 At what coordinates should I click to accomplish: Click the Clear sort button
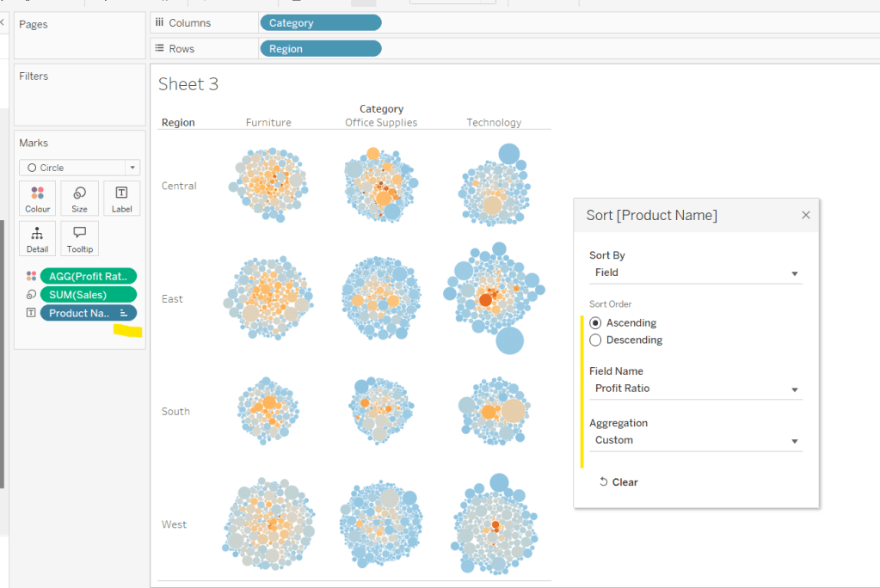(x=618, y=482)
